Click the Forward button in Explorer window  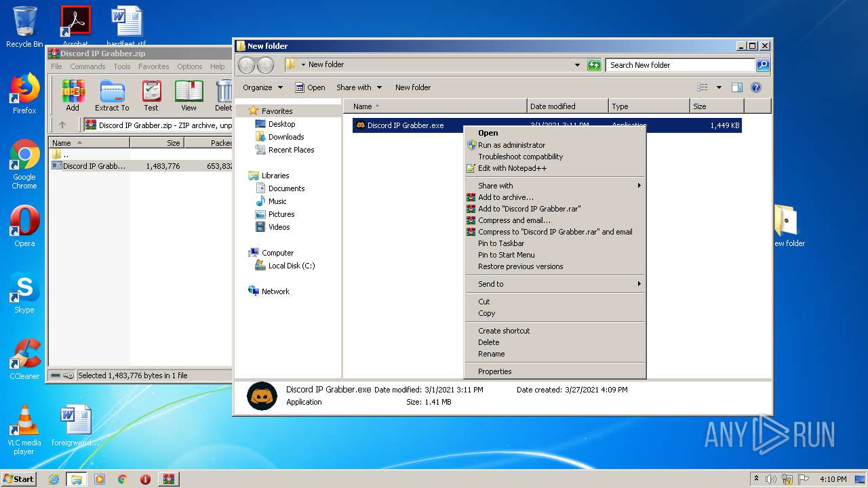click(x=265, y=65)
